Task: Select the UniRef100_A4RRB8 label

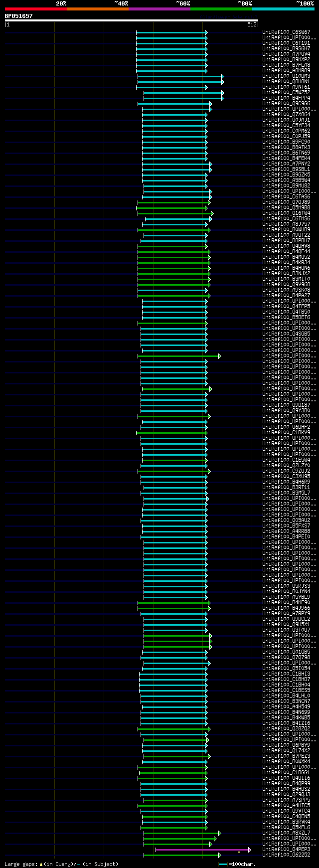Action: tap(286, 531)
